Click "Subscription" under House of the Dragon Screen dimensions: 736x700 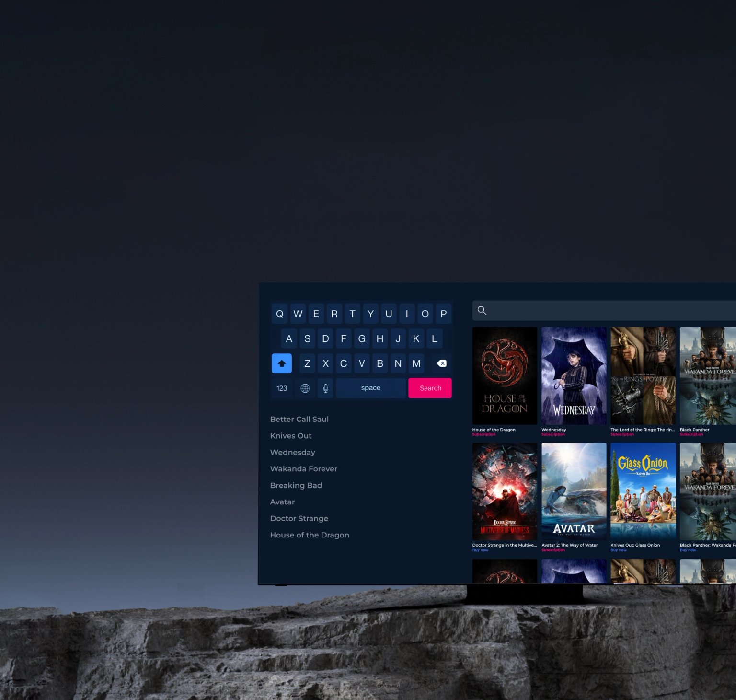[x=483, y=434]
